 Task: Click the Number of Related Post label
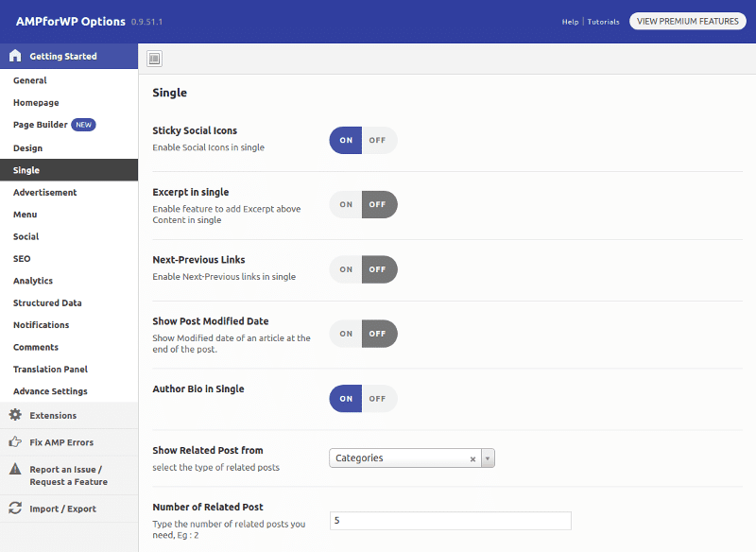tap(208, 508)
